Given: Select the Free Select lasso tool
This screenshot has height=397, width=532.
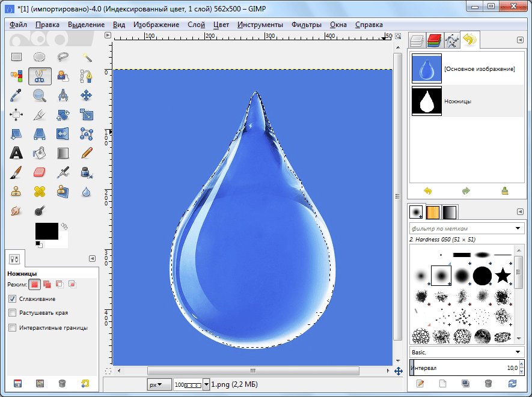Looking at the screenshot, I should point(63,57).
